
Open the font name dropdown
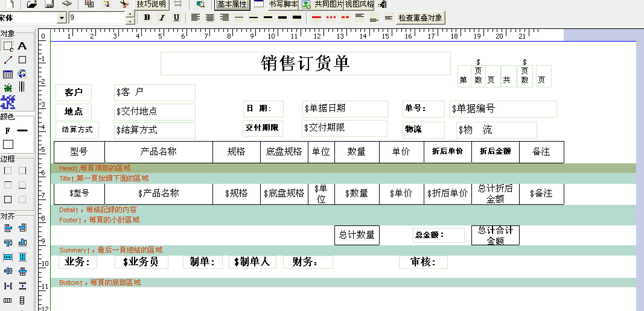tap(62, 17)
